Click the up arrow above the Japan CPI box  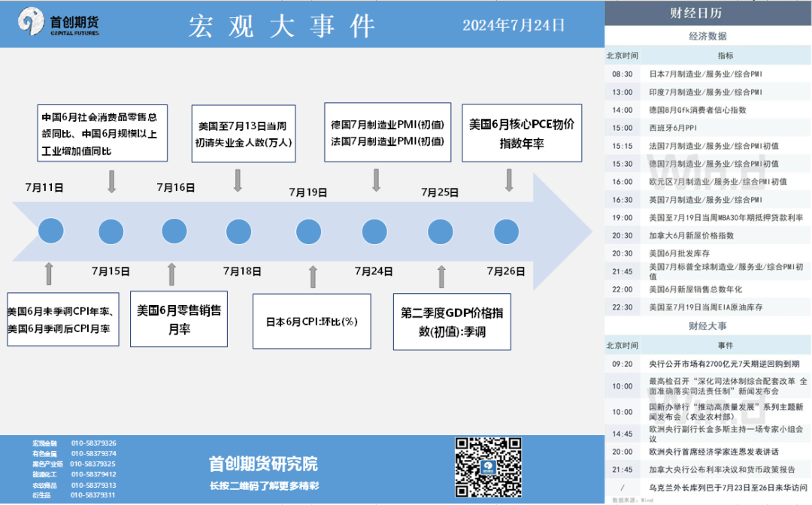coord(313,276)
